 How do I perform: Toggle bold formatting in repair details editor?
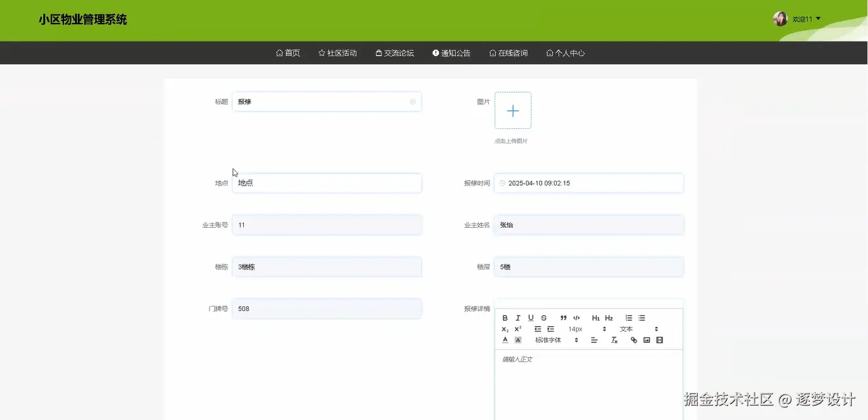pos(505,318)
